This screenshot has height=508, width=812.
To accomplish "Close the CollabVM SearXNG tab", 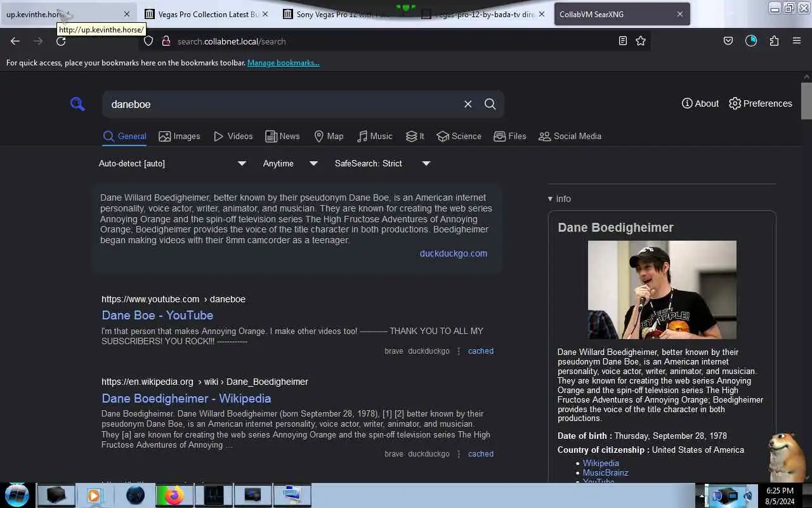I will click(680, 14).
